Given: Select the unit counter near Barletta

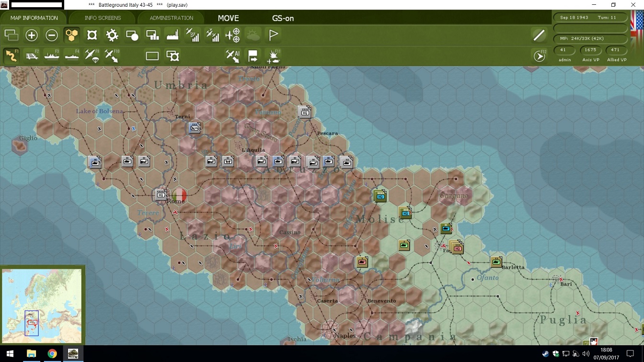Looking at the screenshot, I should [x=496, y=261].
